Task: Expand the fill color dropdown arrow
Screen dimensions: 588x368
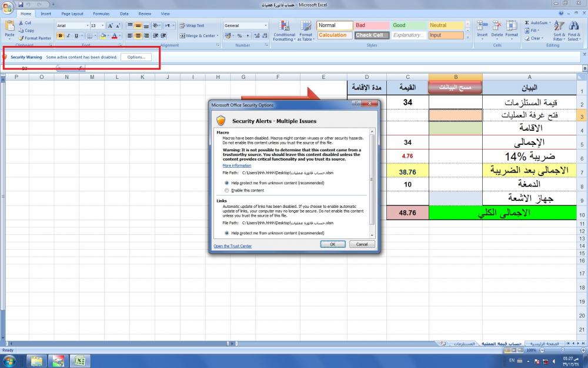Action: click(108, 36)
